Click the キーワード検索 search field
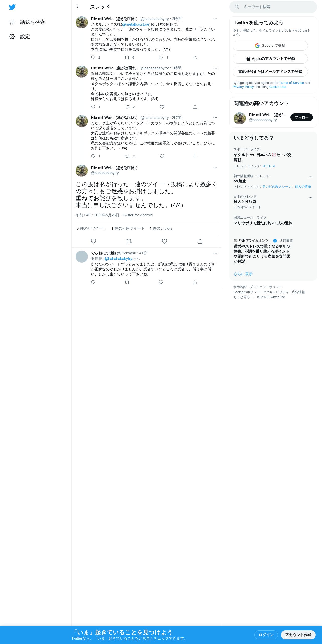This screenshot has height=644, width=322. click(273, 7)
